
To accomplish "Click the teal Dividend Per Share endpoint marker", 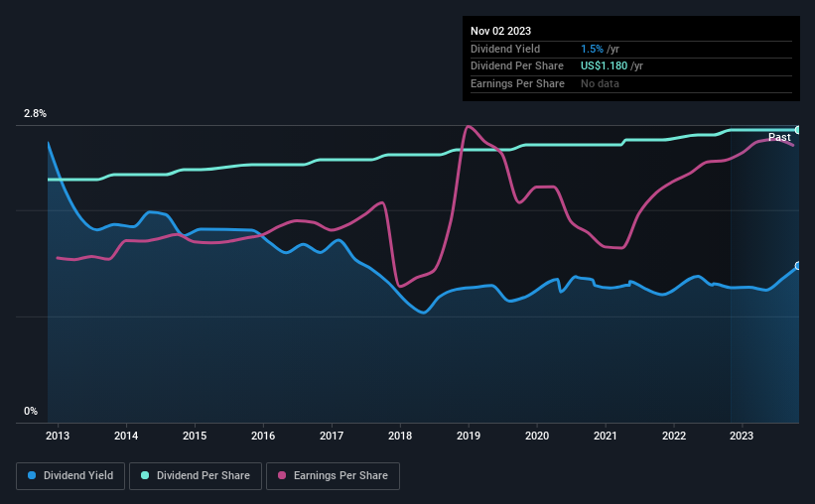I will point(797,130).
